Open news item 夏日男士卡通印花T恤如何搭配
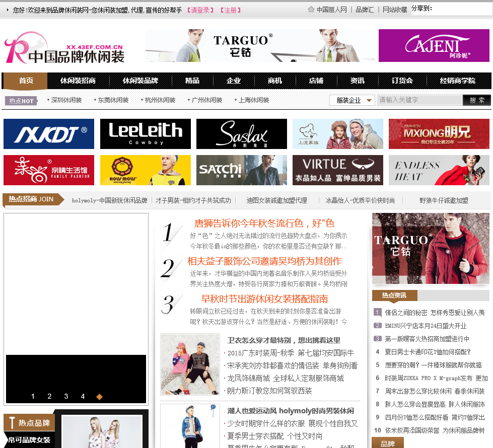This screenshot has height=448, width=493. click(428, 352)
